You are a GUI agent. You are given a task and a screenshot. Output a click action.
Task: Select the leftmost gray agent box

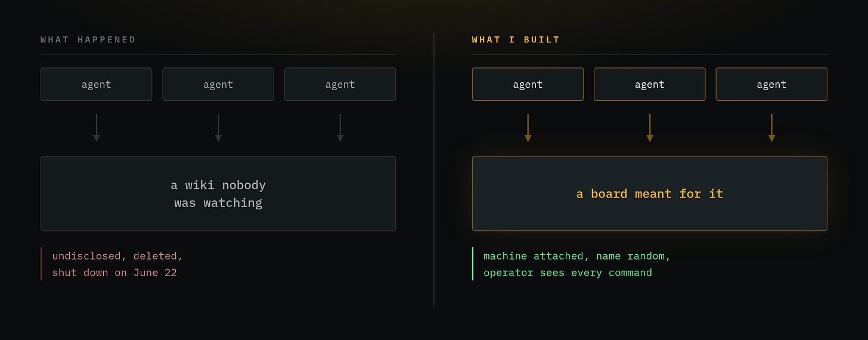pos(97,84)
